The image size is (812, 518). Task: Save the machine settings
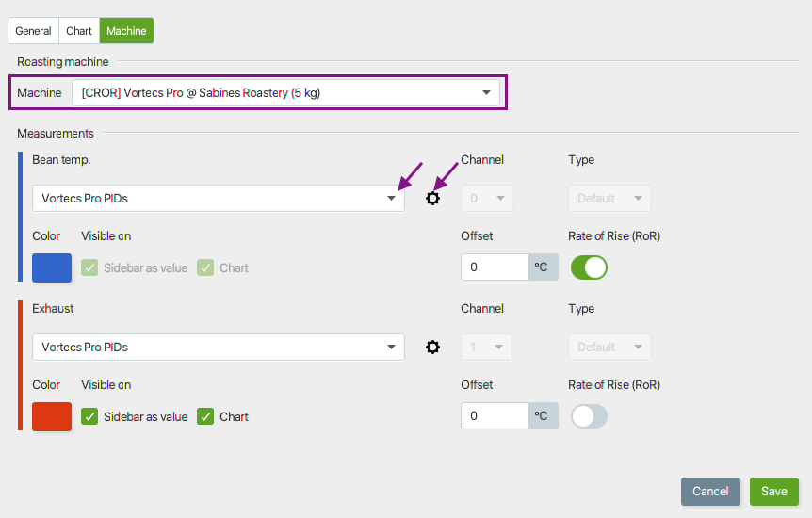coord(773,491)
